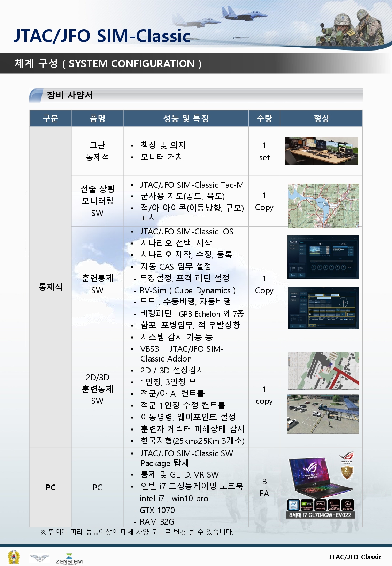Click '자동 CAS 임무 설정' bullet

coord(176,266)
